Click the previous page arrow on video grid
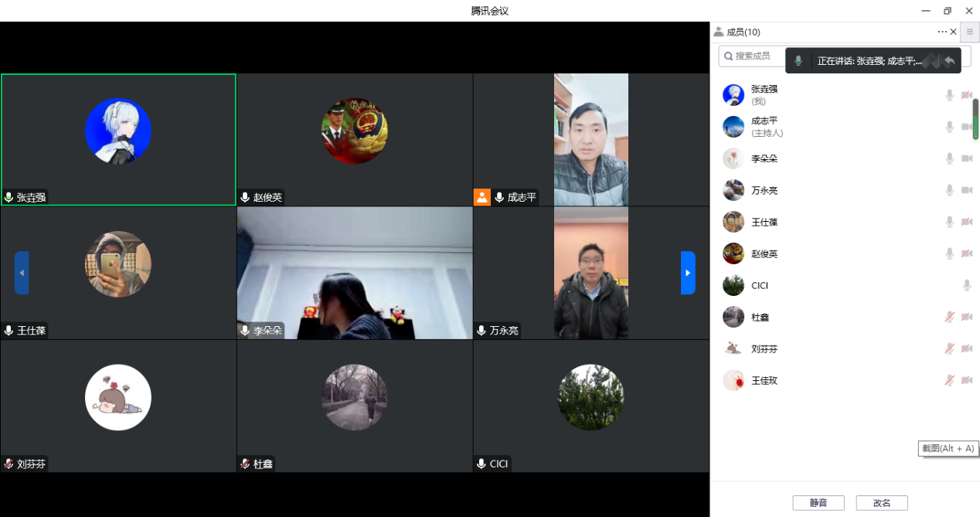Screen dimensions: 980x517 click(x=22, y=273)
